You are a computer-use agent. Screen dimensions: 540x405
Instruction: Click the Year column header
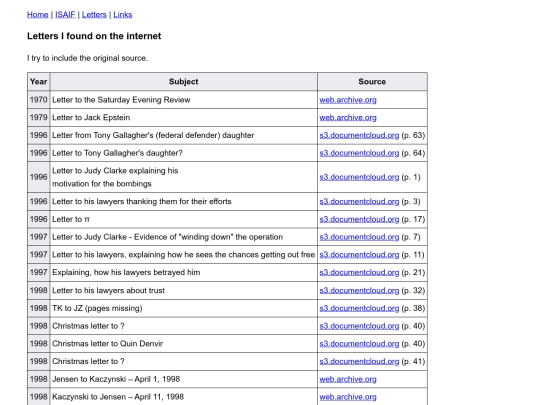tap(39, 82)
